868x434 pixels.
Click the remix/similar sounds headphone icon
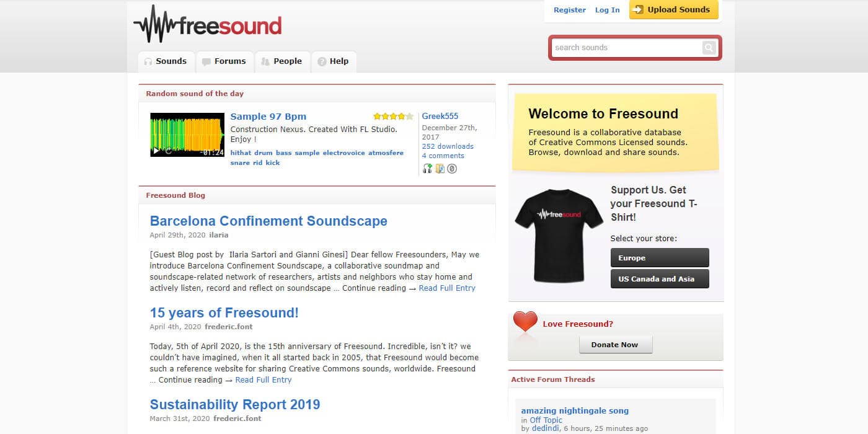click(427, 168)
